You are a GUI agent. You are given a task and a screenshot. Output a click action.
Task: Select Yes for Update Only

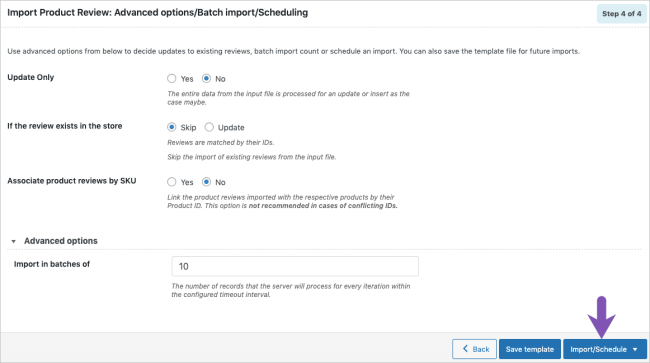tap(172, 78)
